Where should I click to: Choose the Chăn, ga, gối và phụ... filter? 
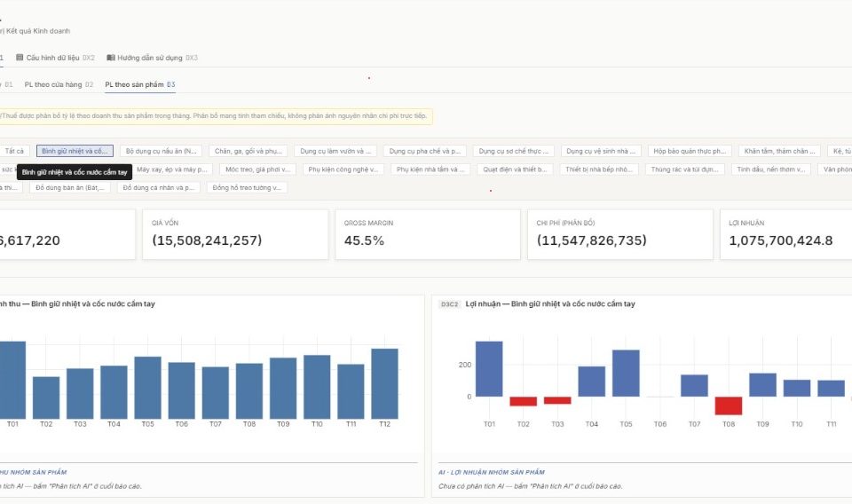click(248, 151)
